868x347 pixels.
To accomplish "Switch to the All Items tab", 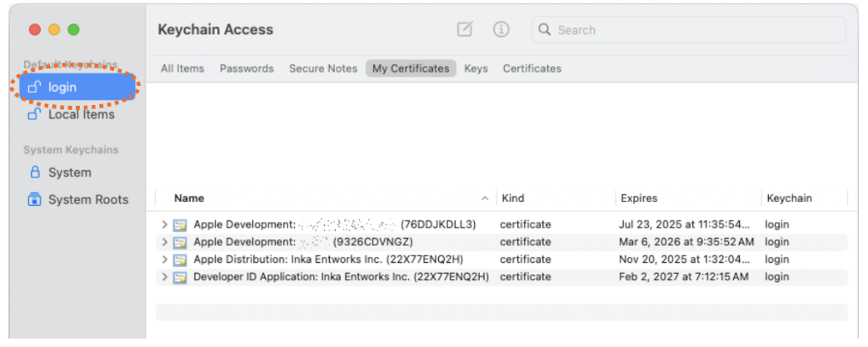I will pyautogui.click(x=182, y=68).
